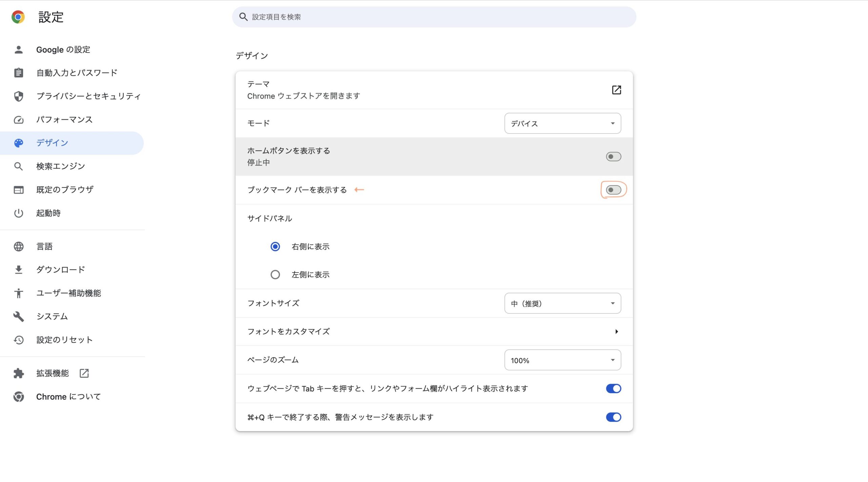The image size is (868, 482).
Task: Click the puzzle piece icon for 拡張機能
Action: tap(19, 374)
